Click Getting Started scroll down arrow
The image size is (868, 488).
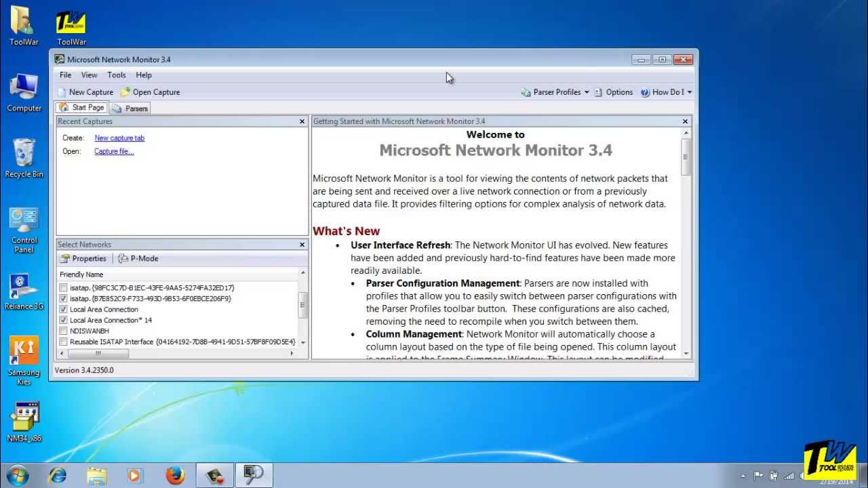686,354
